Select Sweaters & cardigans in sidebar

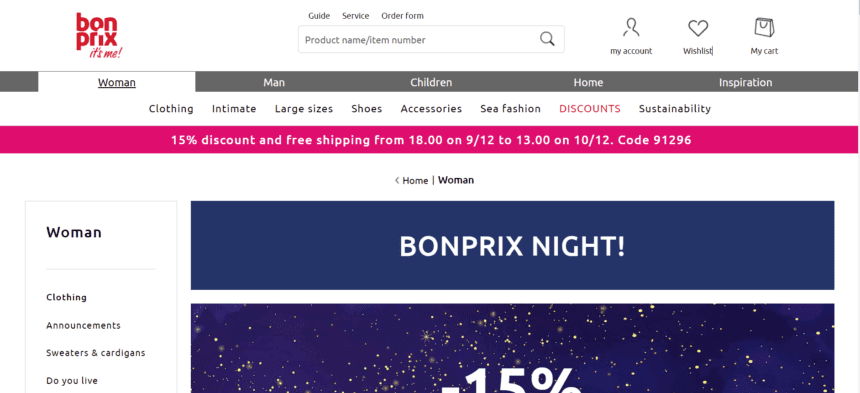(95, 353)
